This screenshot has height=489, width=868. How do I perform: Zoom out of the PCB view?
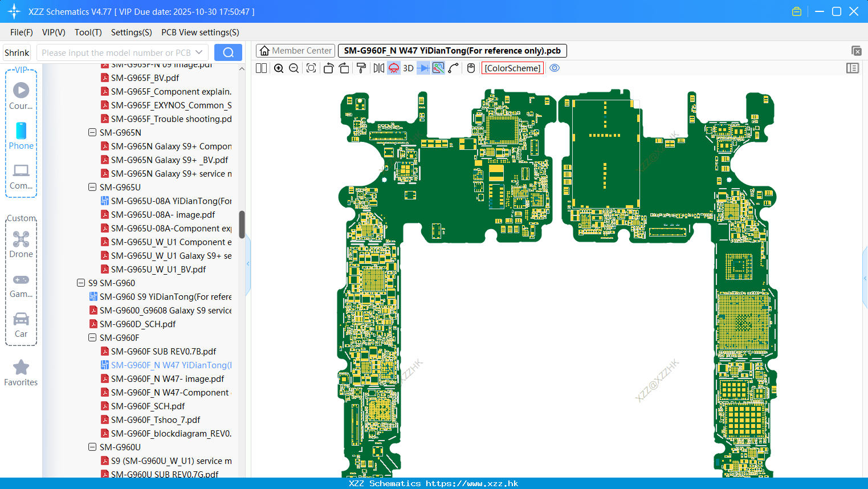(x=294, y=68)
